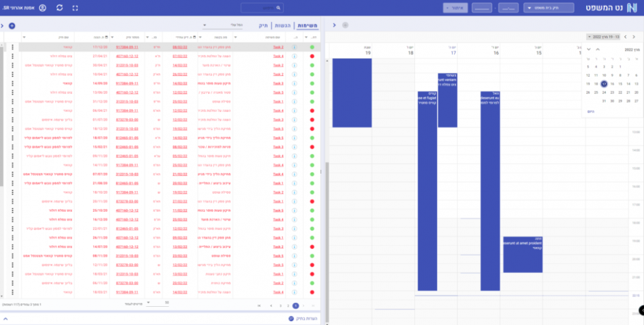Move the mini calendar to the next month
Viewport: 644px width, 325px height.
coord(589,49)
